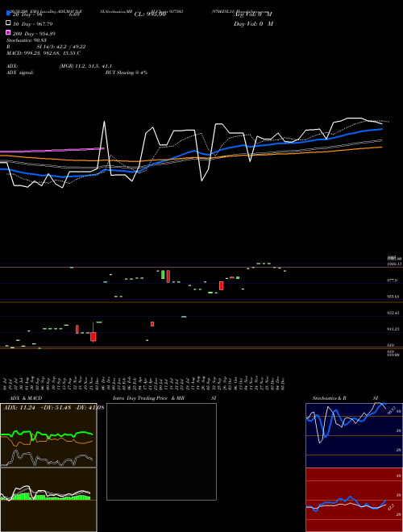Image resolution: width=403 pixels, height=532 pixels.
Task: Click the blue 20 Day legend swatch
Action: (x=8, y=14)
